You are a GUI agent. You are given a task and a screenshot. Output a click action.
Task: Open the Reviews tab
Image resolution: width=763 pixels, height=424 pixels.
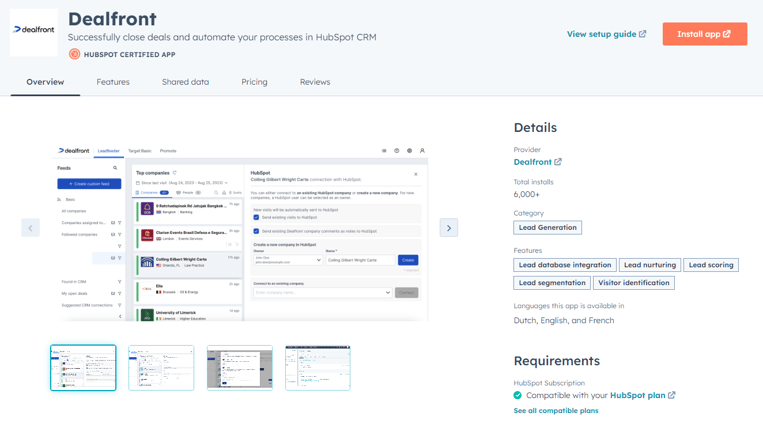[x=315, y=82]
